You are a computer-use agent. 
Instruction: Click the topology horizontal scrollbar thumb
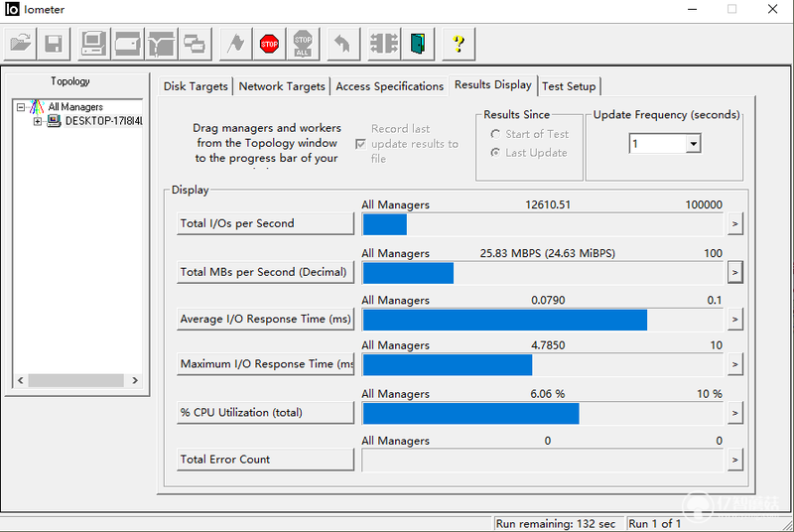coord(76,381)
